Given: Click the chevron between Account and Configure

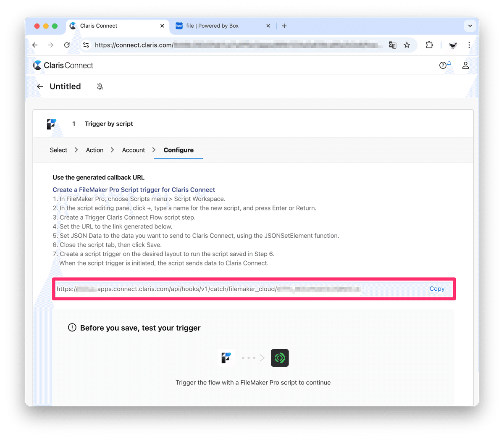Looking at the screenshot, I should [x=154, y=150].
